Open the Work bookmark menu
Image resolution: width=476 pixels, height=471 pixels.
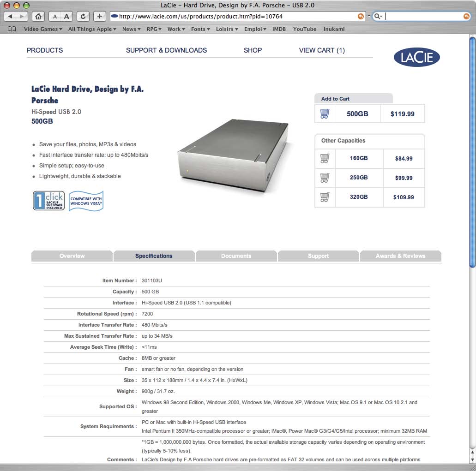coord(176,29)
